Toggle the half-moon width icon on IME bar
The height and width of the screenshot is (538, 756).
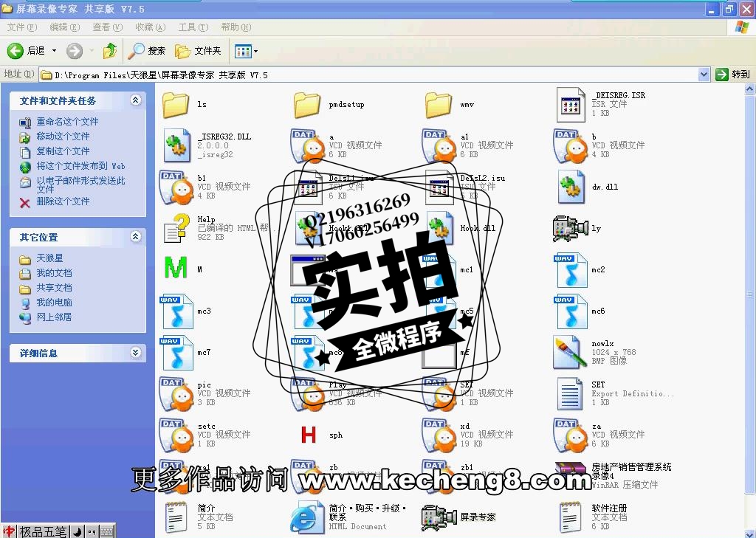77,532
